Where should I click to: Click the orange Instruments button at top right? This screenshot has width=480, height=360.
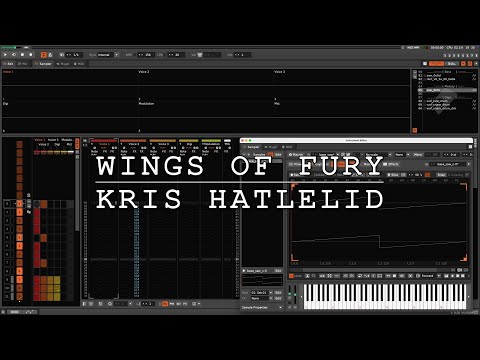(x=437, y=64)
